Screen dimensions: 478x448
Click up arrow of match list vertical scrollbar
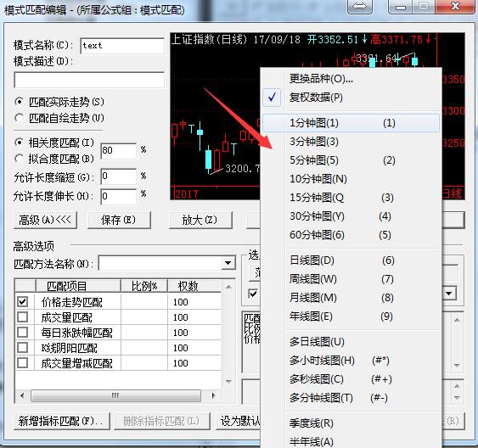[228, 287]
